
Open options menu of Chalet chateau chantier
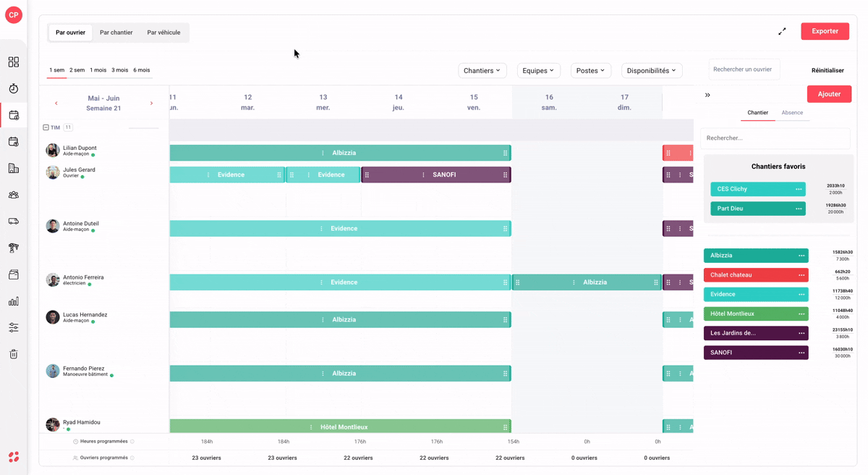(x=801, y=275)
